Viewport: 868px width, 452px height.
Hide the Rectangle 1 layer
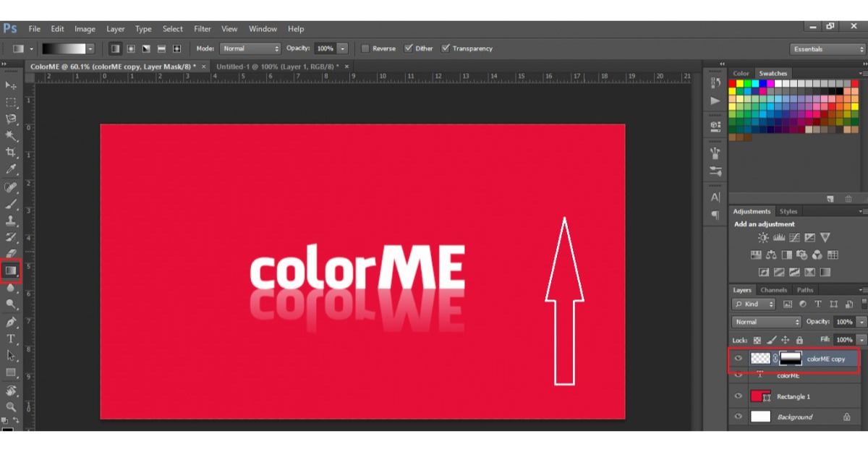[739, 396]
